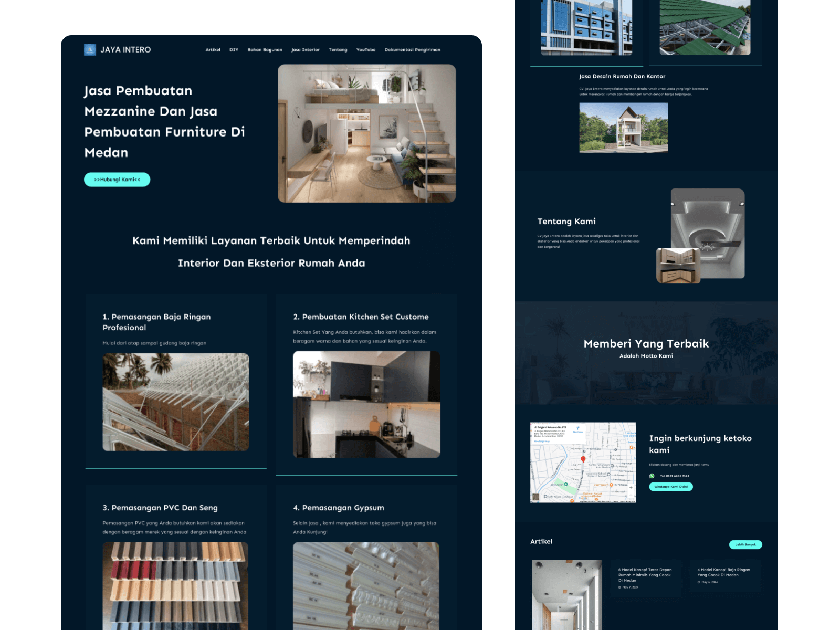840x630 pixels.
Task: Click the Jaya Intero logo icon
Action: (90, 50)
